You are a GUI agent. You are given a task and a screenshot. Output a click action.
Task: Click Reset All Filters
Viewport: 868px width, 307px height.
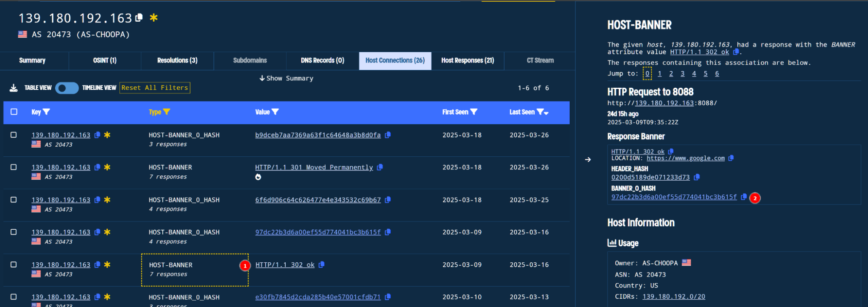(x=155, y=88)
